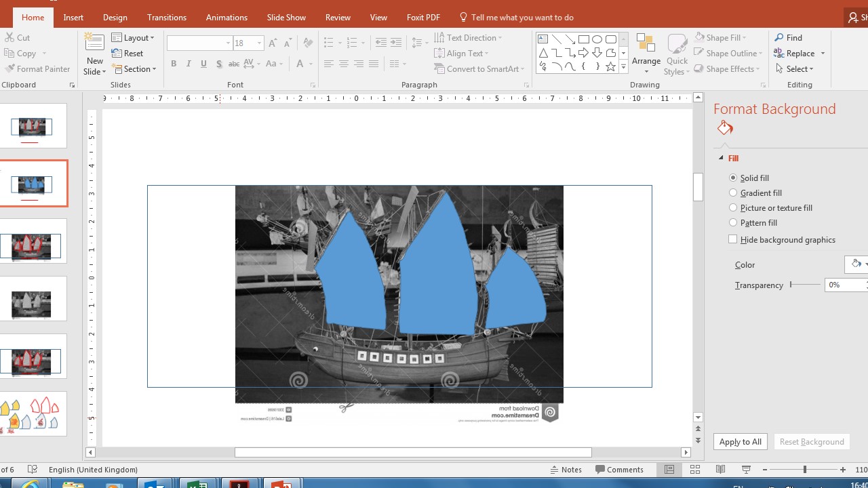Tick Hide background graphics checkbox
The height and width of the screenshot is (488, 868).
733,239
